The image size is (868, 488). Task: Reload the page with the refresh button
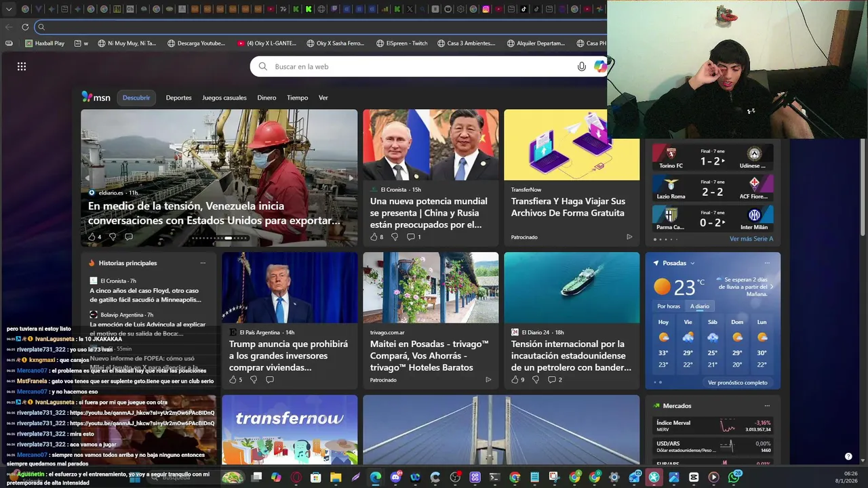[x=25, y=27]
